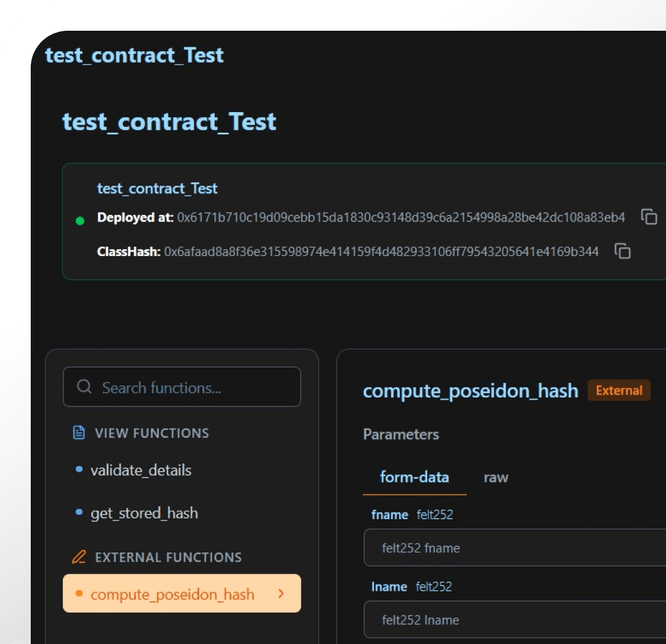Open the validate_details view function
The width and height of the screenshot is (666, 644).
point(141,470)
